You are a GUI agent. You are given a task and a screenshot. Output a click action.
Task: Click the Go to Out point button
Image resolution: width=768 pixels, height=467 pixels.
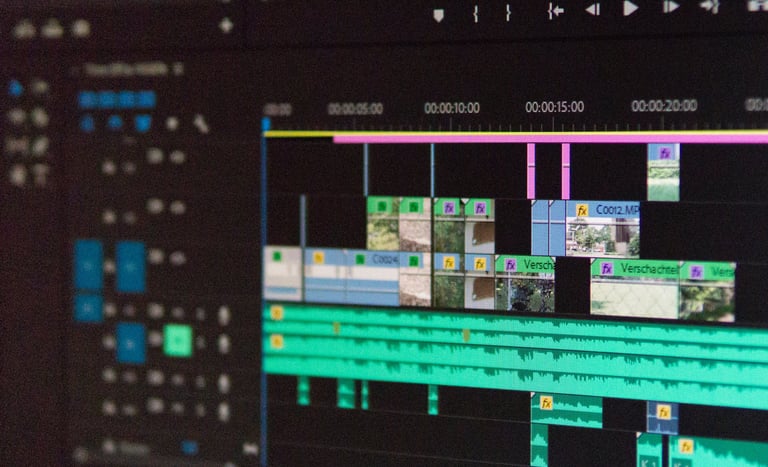pos(709,6)
